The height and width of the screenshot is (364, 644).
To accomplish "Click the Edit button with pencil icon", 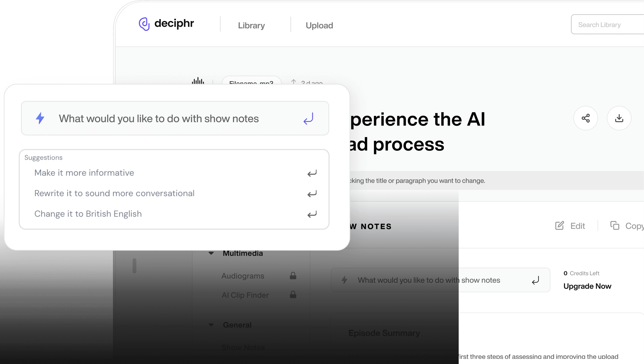I will pyautogui.click(x=570, y=226).
